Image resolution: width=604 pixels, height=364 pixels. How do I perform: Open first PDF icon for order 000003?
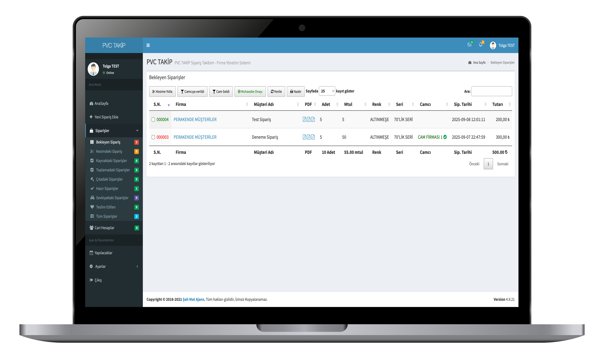[x=304, y=137]
